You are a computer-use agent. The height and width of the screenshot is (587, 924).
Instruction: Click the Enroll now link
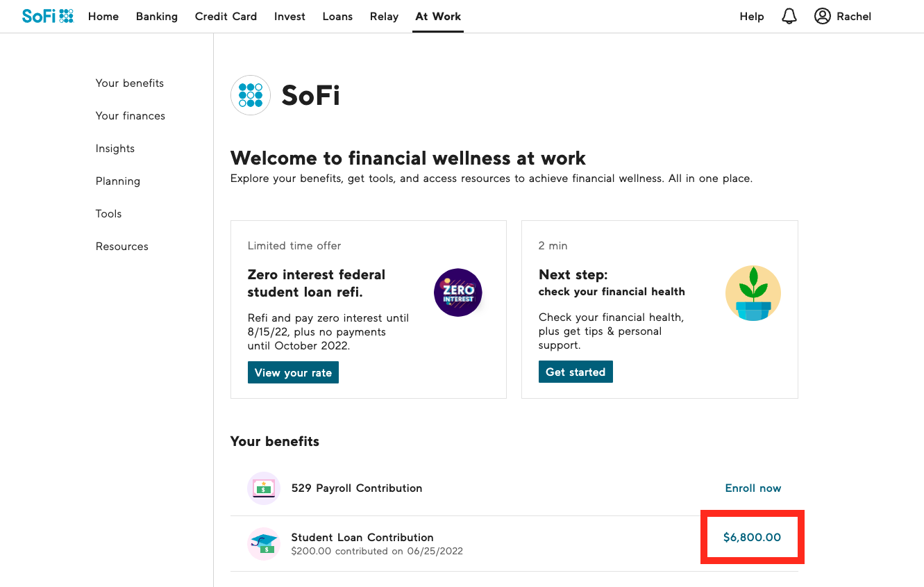point(753,488)
